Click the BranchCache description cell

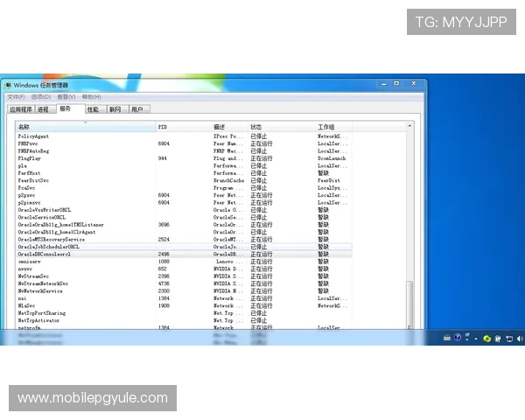pyautogui.click(x=228, y=180)
